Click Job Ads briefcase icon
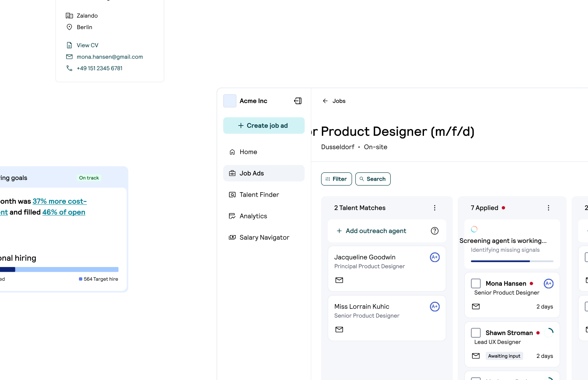This screenshot has height=380, width=588. point(232,173)
